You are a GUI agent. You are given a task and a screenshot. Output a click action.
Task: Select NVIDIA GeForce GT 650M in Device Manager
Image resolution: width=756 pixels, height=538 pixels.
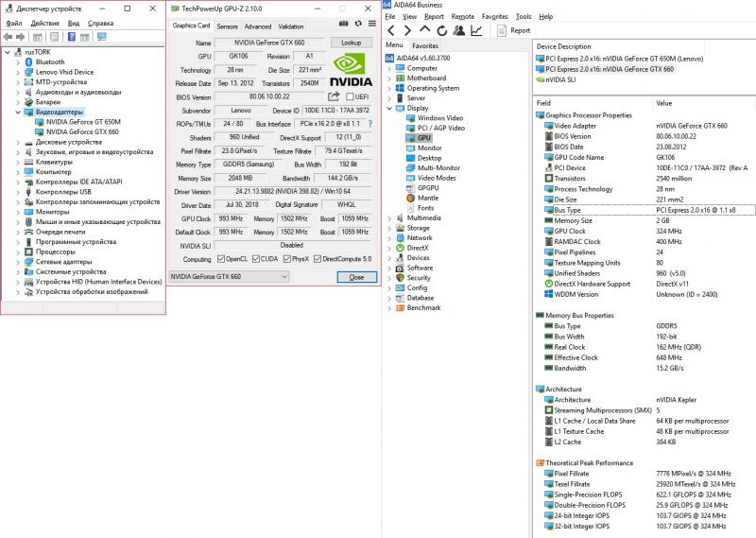tap(83, 122)
